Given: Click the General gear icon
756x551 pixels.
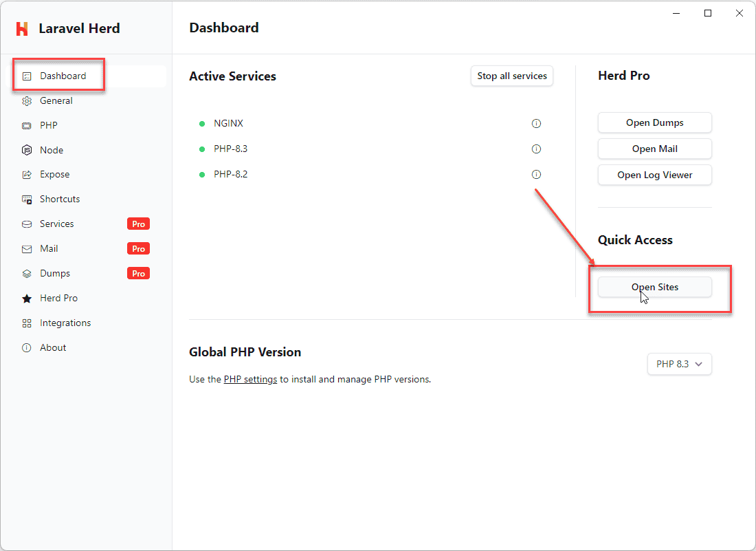Looking at the screenshot, I should 27,101.
